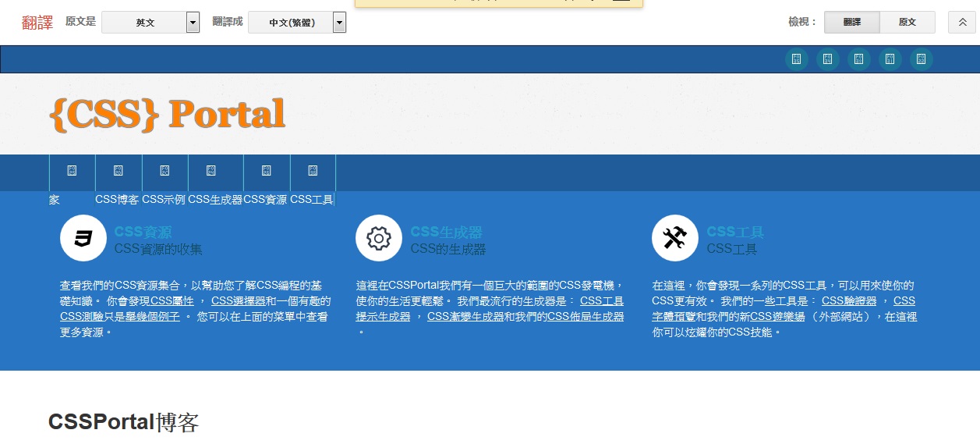Image resolution: width=980 pixels, height=444 pixels.
Task: Click the subtitle CSS資源的收集
Action: (x=158, y=250)
